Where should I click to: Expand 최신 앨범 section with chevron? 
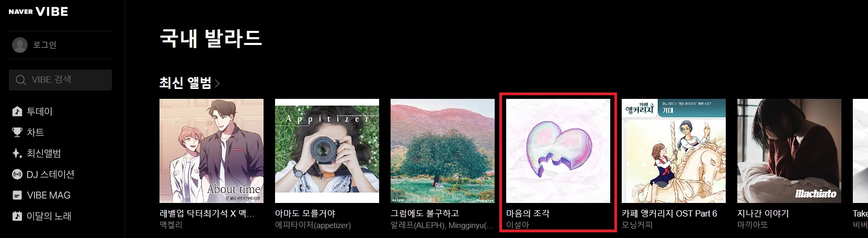pos(218,83)
